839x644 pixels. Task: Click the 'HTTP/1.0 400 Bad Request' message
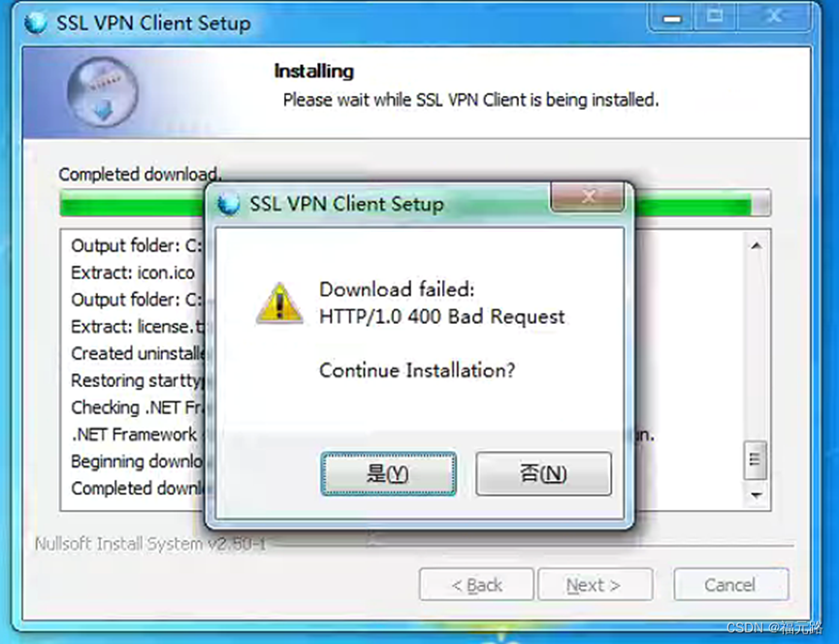click(x=442, y=316)
